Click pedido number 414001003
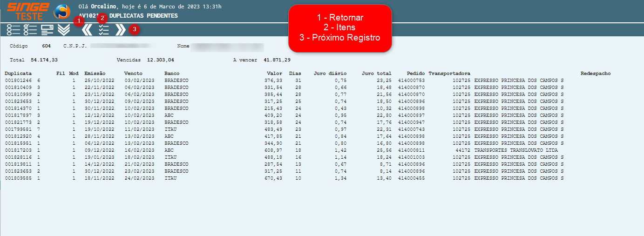The height and width of the screenshot is (236, 644). tap(412, 157)
